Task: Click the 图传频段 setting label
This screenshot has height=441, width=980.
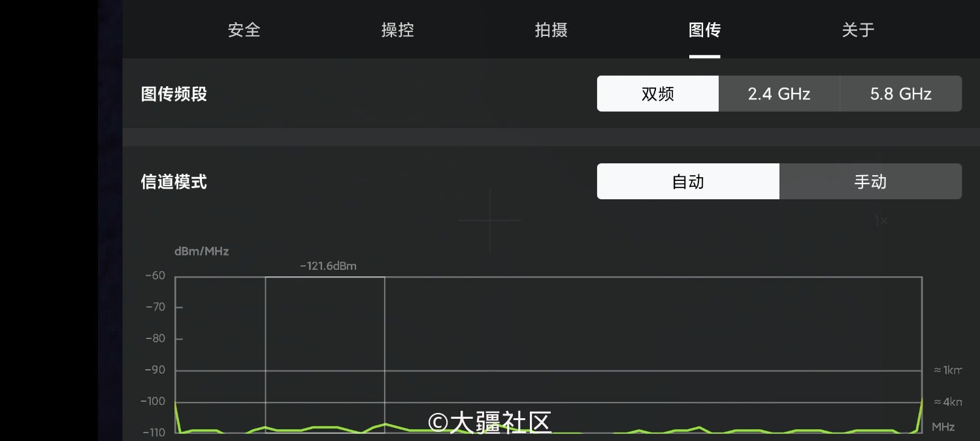Action: pyautogui.click(x=173, y=93)
